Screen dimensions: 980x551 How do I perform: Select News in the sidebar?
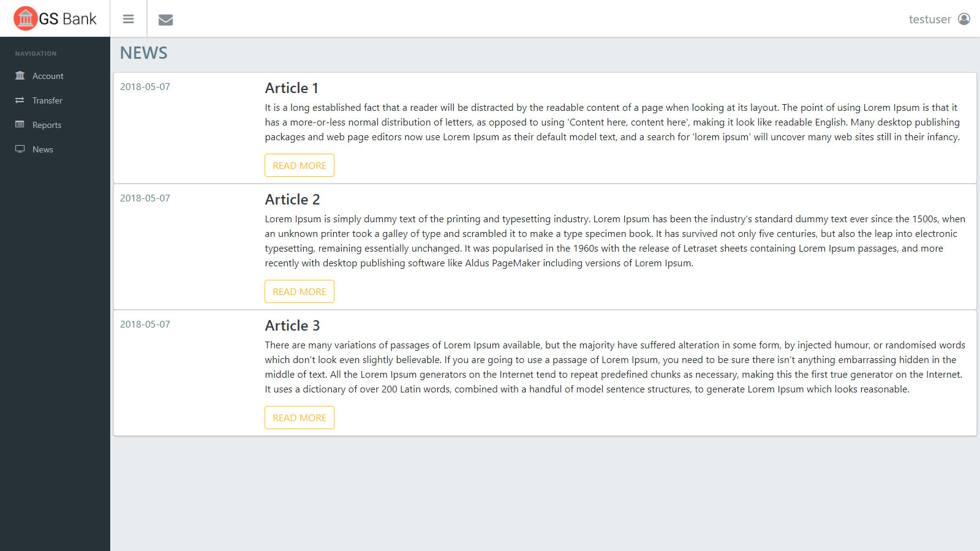43,149
